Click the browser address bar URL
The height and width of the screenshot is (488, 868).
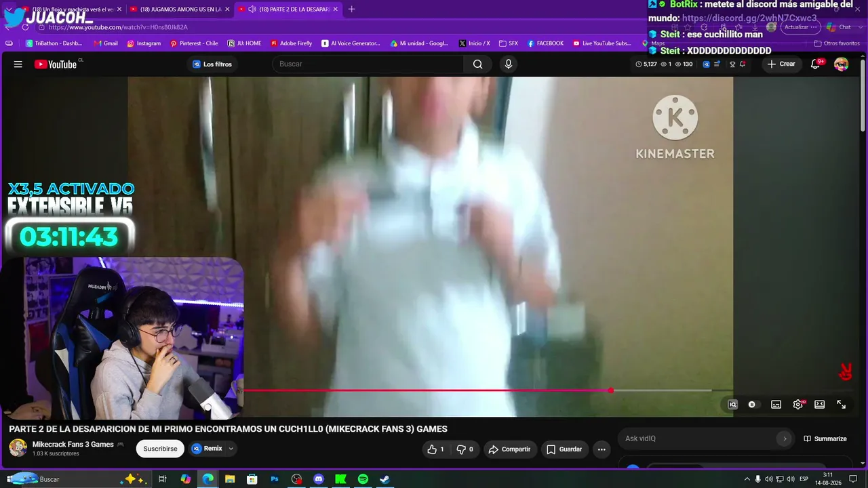[x=118, y=27]
